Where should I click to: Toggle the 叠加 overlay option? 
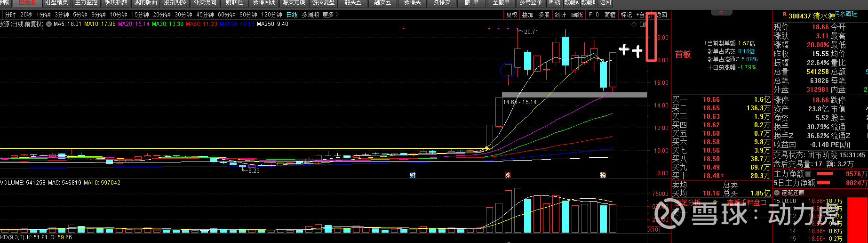pyautogui.click(x=528, y=15)
